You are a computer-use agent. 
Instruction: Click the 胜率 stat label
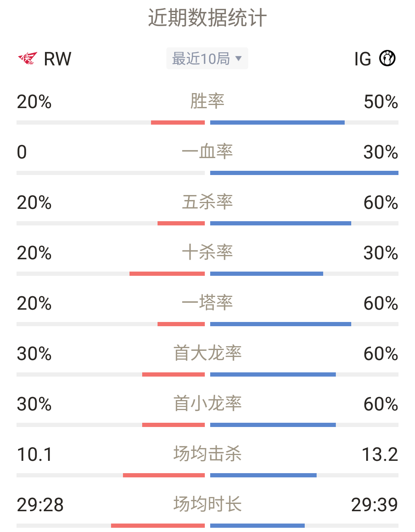click(x=207, y=101)
